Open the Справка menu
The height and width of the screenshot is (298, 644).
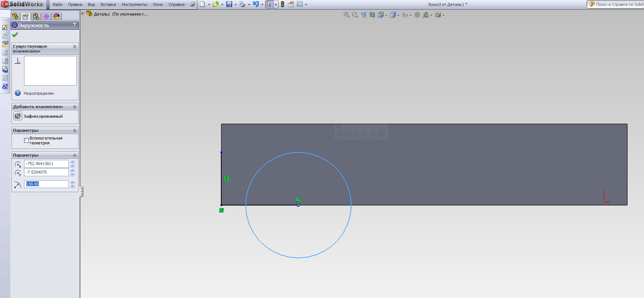point(177,4)
